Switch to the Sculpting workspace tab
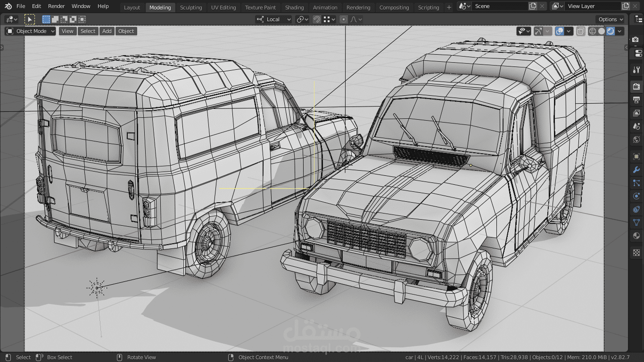This screenshot has height=362, width=644. tap(191, 7)
